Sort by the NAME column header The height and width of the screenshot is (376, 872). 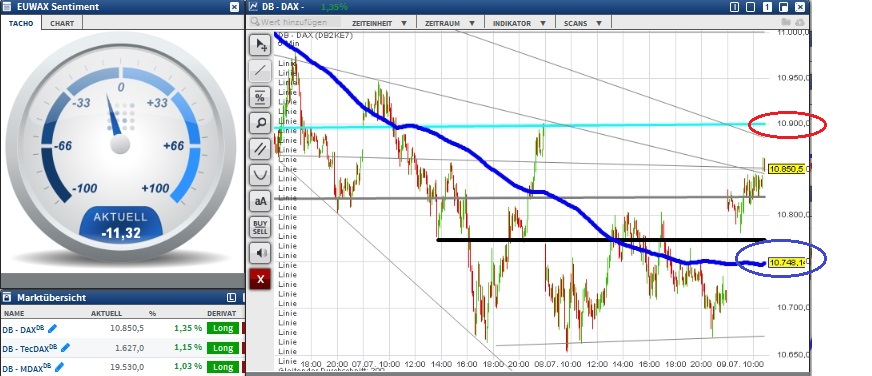point(14,313)
